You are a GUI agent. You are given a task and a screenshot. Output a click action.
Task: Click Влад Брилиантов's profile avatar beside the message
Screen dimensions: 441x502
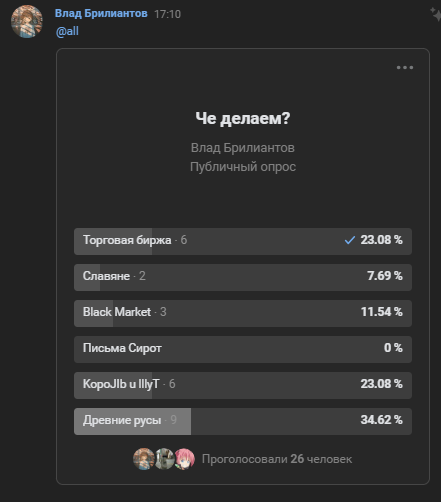[27, 21]
